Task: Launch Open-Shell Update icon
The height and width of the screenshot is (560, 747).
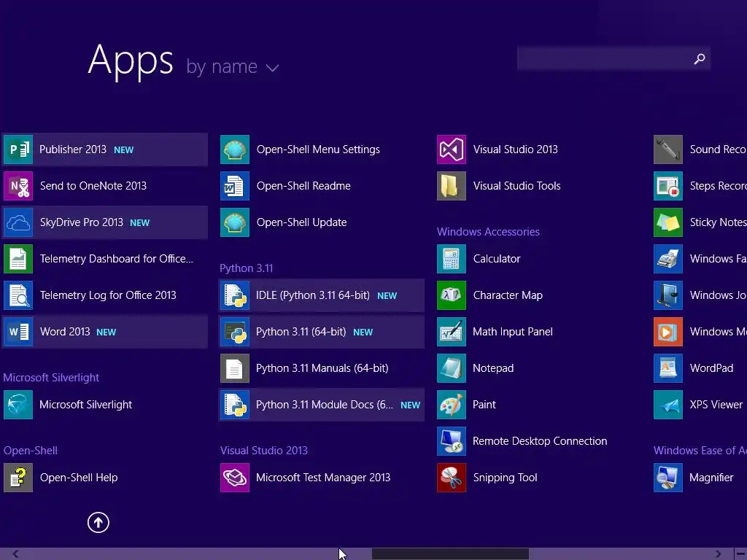Action: coord(235,222)
